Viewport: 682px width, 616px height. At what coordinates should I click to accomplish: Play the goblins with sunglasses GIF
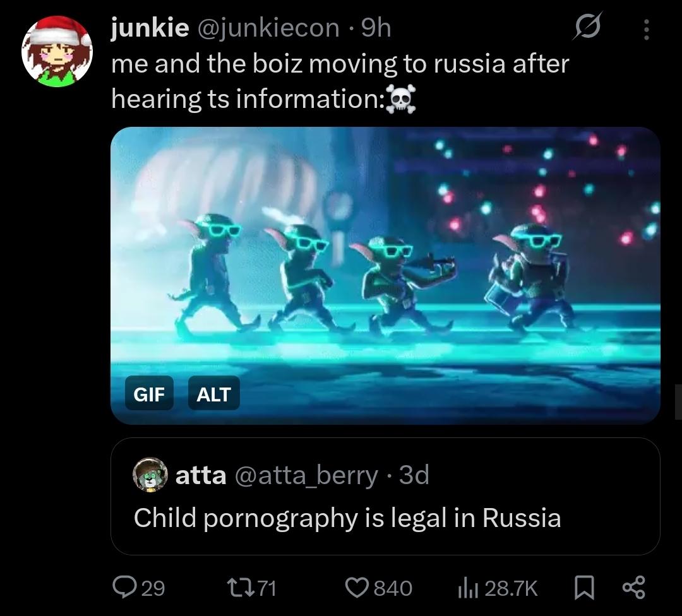385,275
